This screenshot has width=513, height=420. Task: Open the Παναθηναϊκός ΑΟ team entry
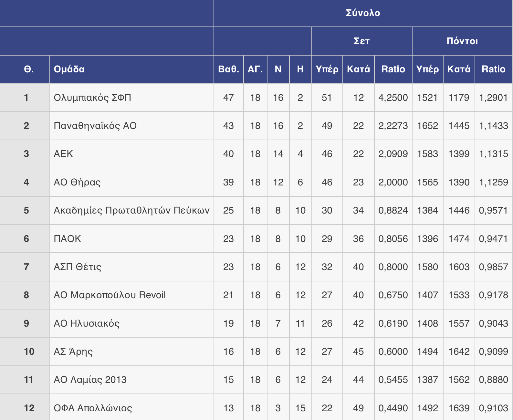(x=95, y=126)
